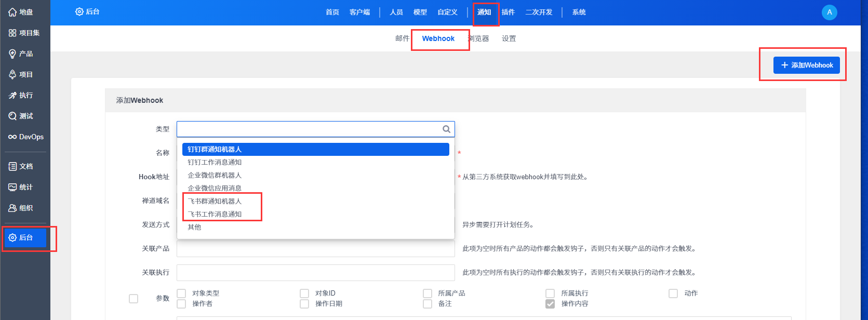Click the 测试 icon in sidebar
The height and width of the screenshot is (320, 868).
[12, 116]
